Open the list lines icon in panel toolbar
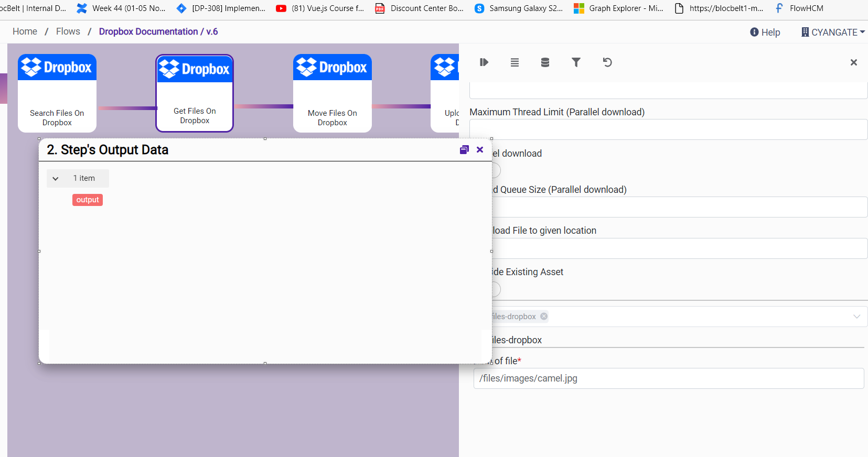Viewport: 868px width, 457px height. 515,62
